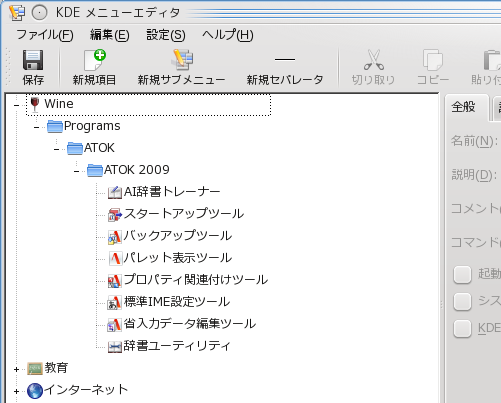
Task: Click the ATOK 2009 folder icon
Action: [x=95, y=170]
